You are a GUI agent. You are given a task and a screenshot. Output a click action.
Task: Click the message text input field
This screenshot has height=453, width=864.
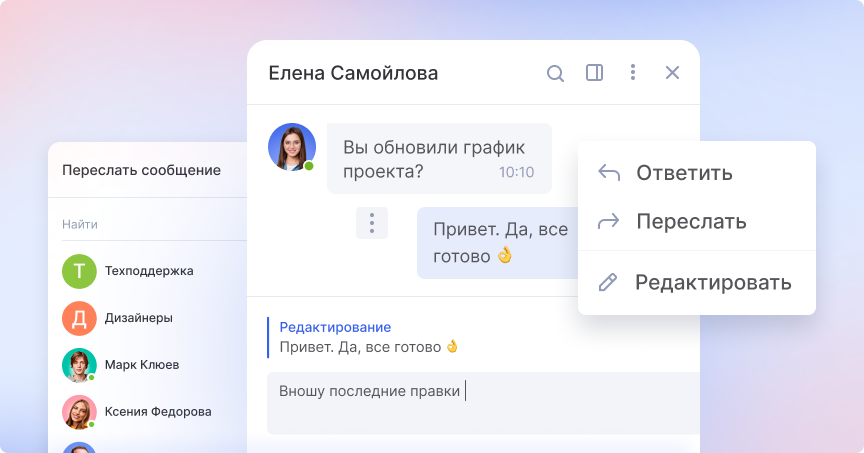(x=480, y=402)
